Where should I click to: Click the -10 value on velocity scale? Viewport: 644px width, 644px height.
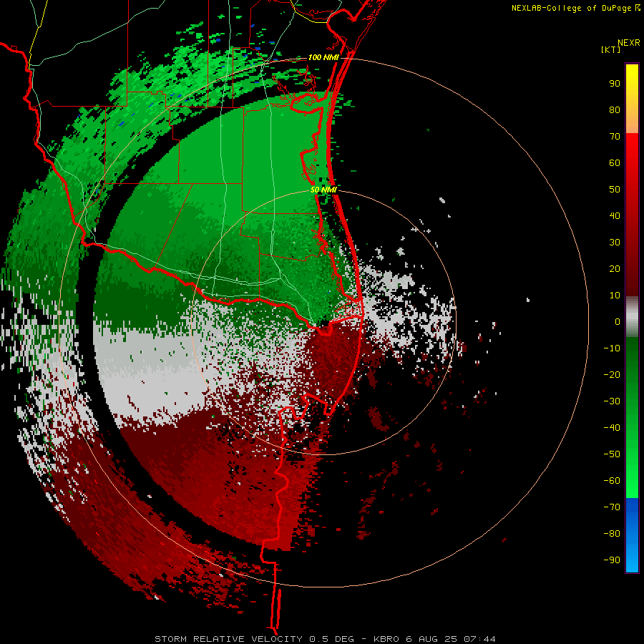(612, 348)
